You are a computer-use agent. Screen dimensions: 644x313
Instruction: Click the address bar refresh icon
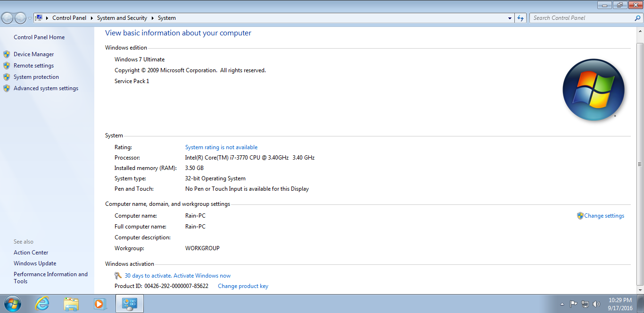[x=520, y=18]
